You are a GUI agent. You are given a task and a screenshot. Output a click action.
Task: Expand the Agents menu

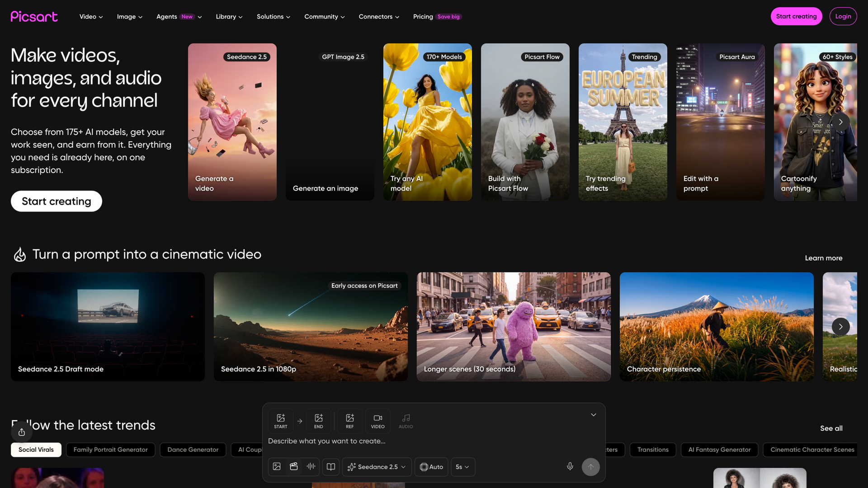pos(179,17)
